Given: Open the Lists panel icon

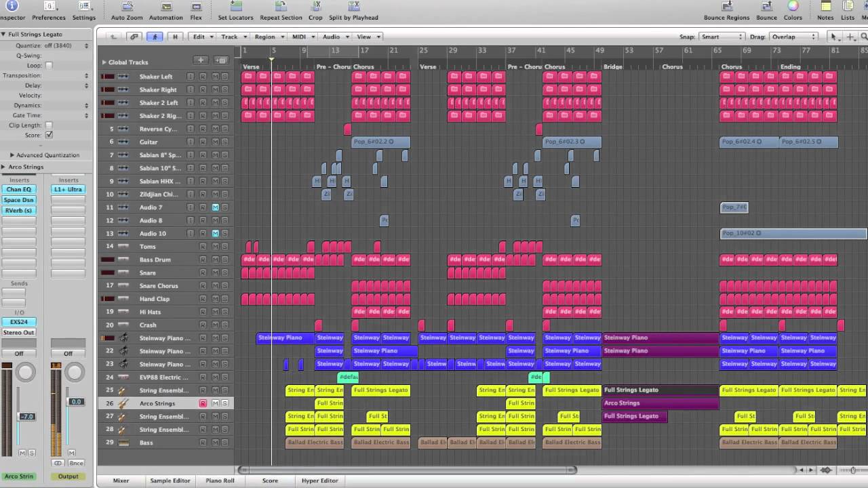Looking at the screenshot, I should point(848,7).
